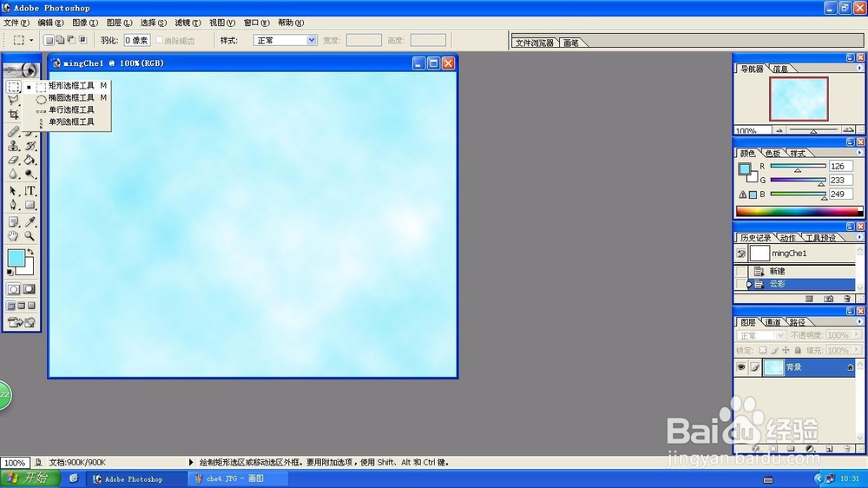Select the Paint Bucket tool
This screenshot has width=868, height=488.
30,160
